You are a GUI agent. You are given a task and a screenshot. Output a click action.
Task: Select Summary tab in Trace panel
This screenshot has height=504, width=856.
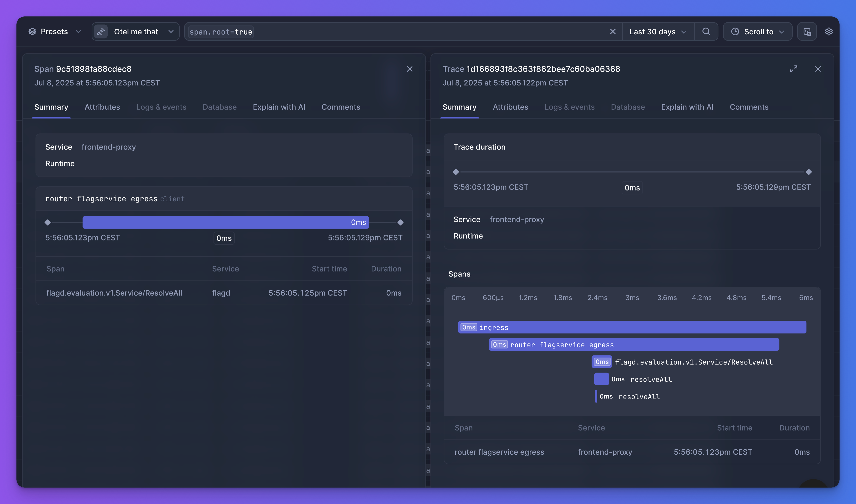[460, 107]
